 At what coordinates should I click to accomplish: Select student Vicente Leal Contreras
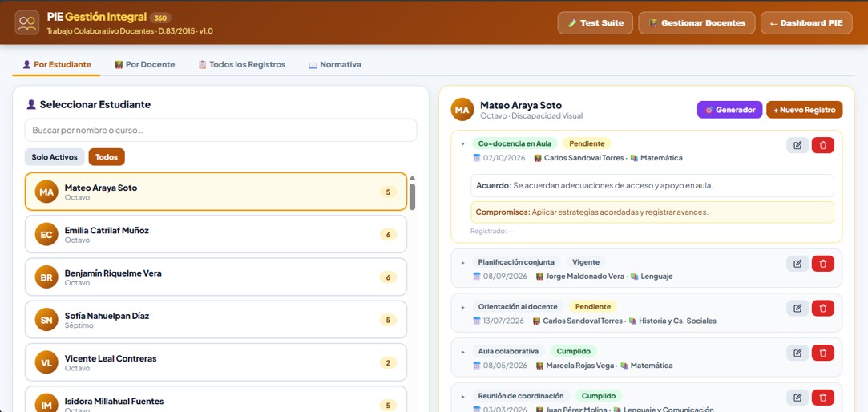point(216,362)
